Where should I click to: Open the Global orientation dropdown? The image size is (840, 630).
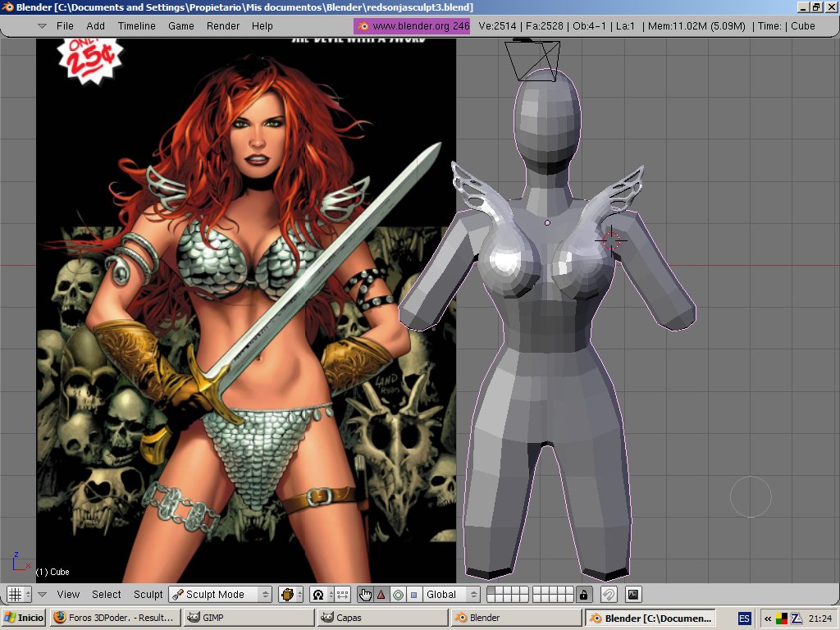[x=450, y=594]
